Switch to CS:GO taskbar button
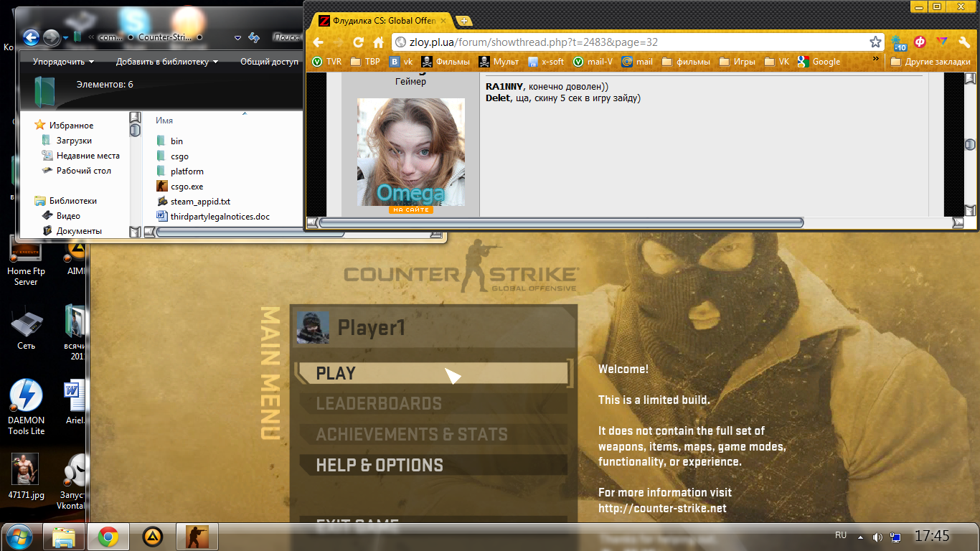 pos(197,536)
